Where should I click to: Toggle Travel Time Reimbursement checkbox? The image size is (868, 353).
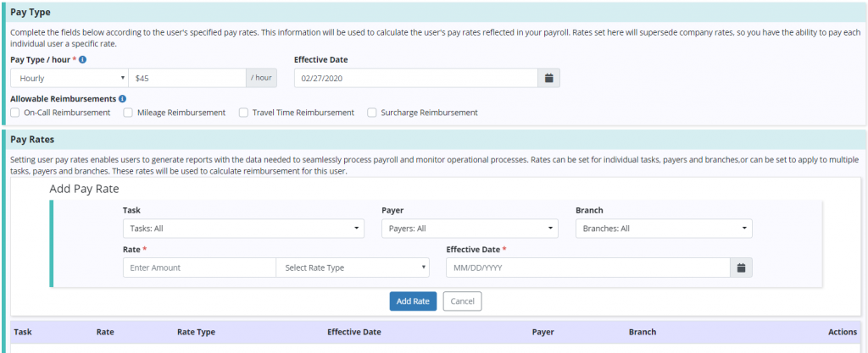point(243,113)
